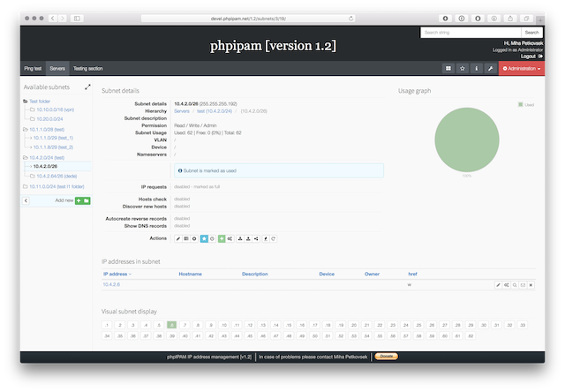Open the tools wrench icon in navbar

point(491,68)
